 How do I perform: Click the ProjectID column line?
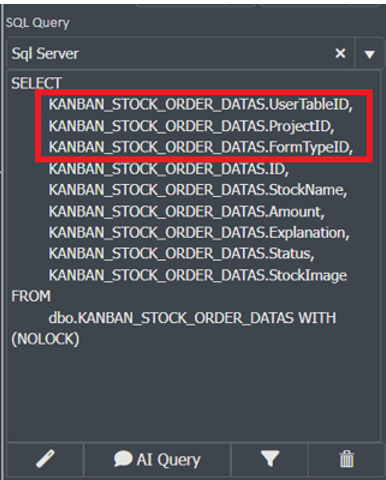coord(191,126)
